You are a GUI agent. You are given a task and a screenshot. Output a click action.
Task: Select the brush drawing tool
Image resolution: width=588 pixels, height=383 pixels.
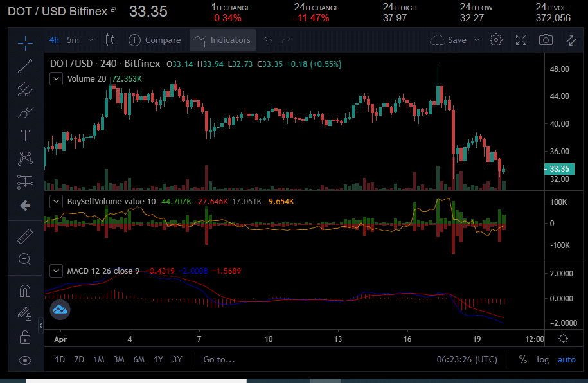[x=25, y=113]
